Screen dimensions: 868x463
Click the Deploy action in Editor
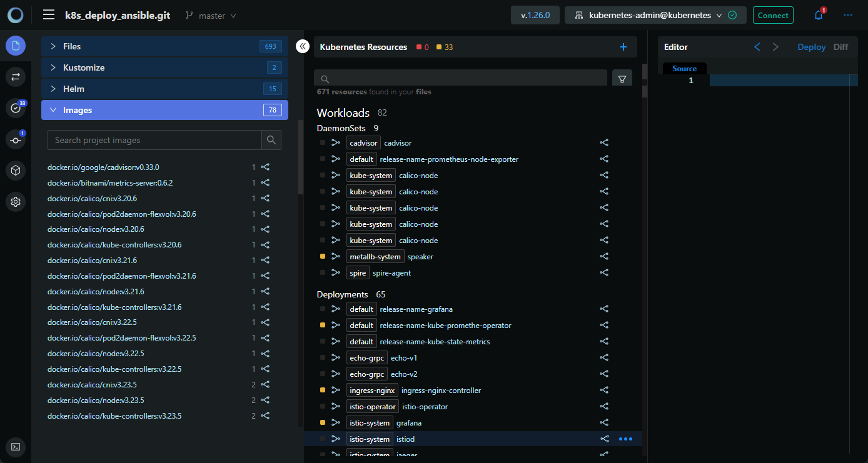coord(811,47)
